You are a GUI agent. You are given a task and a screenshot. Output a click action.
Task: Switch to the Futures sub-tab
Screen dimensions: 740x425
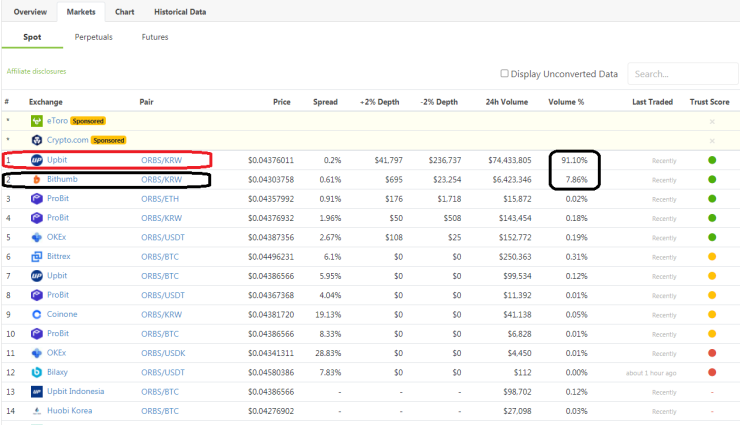(155, 37)
